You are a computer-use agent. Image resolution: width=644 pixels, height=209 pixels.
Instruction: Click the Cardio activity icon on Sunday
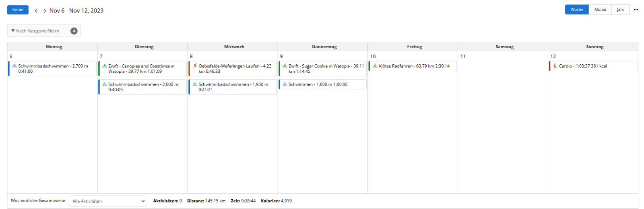tap(555, 66)
